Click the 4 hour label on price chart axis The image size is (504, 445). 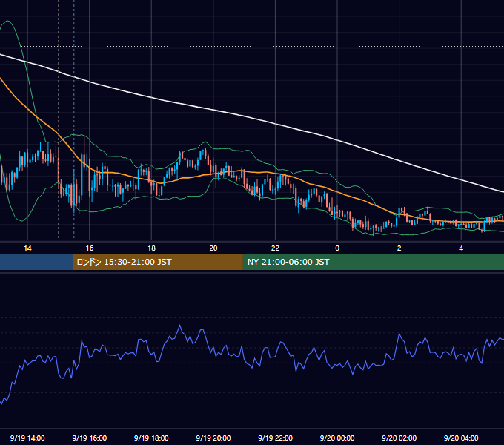pos(461,248)
